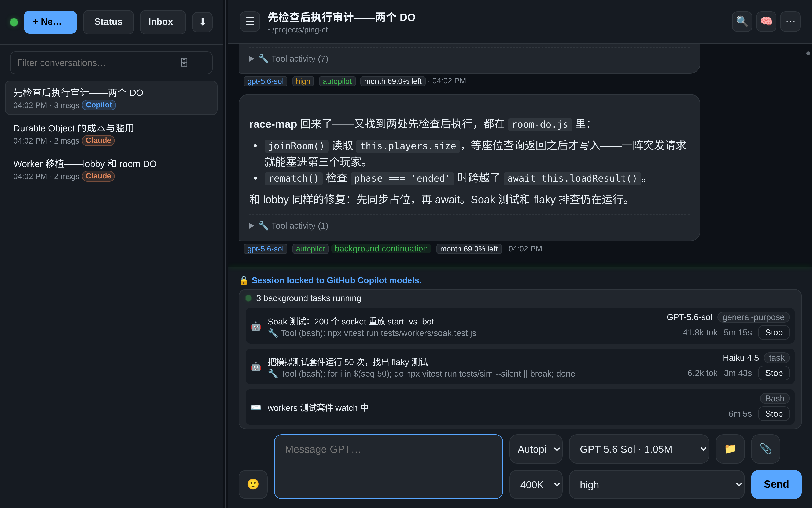
Task: Send the message
Action: 776,484
